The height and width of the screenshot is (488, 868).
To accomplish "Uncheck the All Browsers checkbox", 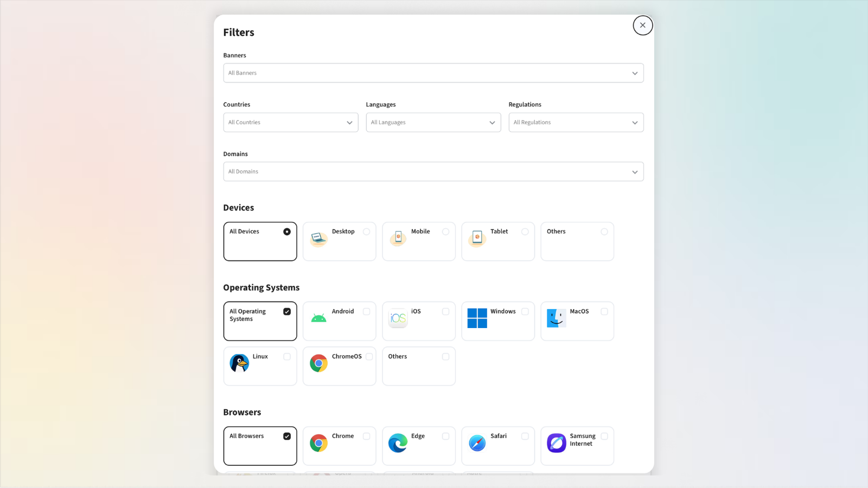I will (x=287, y=436).
